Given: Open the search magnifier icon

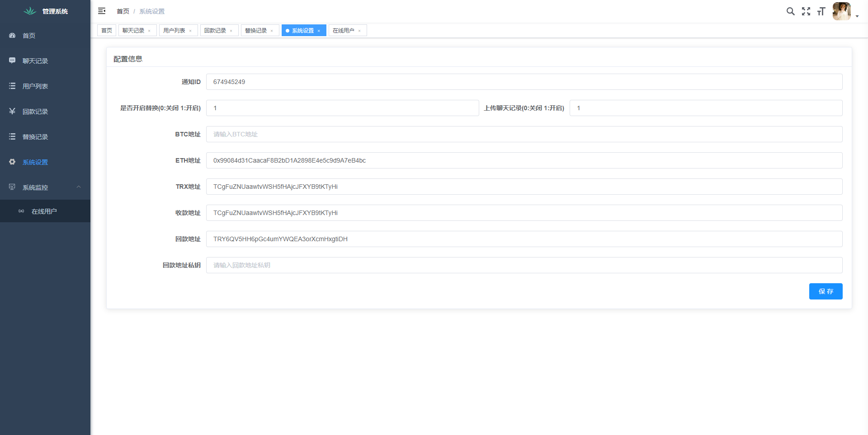Looking at the screenshot, I should (x=790, y=11).
